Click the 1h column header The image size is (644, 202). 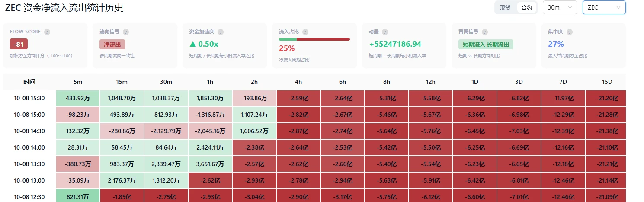210,82
